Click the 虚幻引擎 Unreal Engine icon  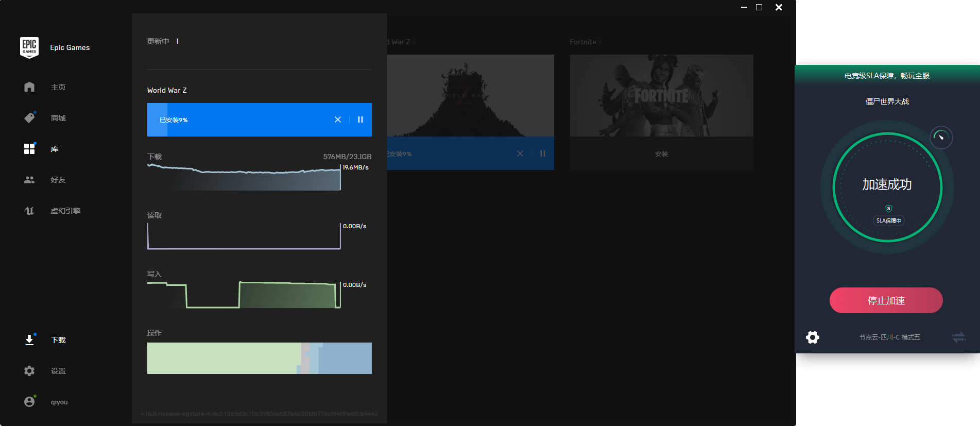[29, 211]
